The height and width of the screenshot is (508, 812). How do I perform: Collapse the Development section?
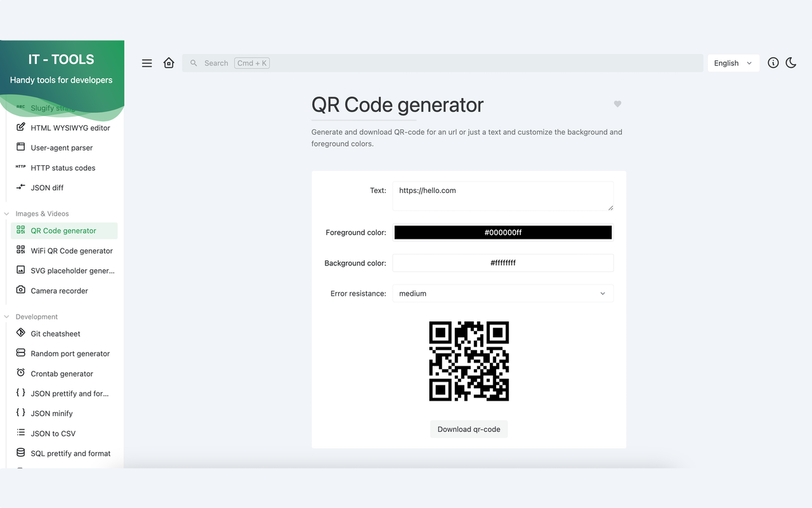(31, 316)
